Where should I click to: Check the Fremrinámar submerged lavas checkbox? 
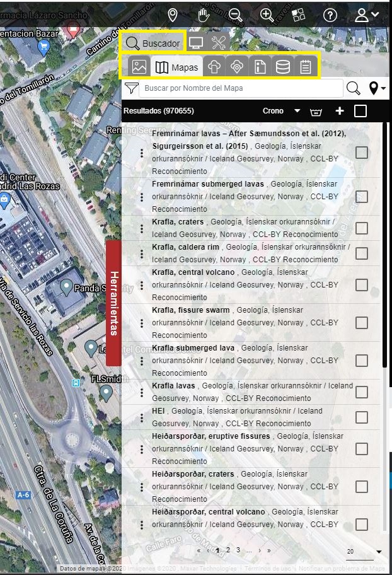[x=362, y=197]
